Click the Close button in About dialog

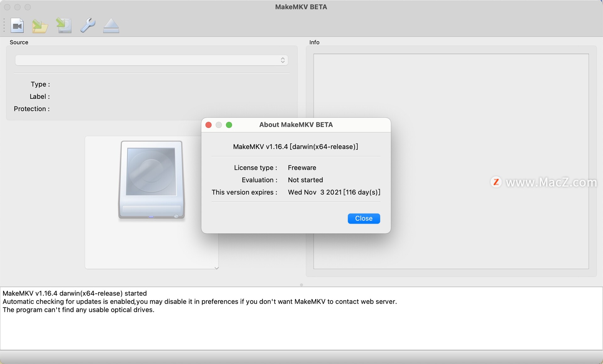pos(364,218)
